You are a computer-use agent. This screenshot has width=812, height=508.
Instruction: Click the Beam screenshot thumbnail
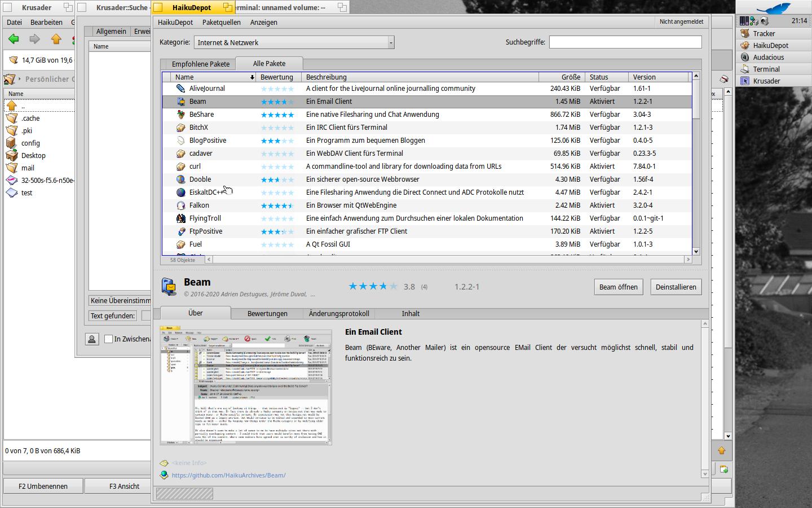pos(246,385)
